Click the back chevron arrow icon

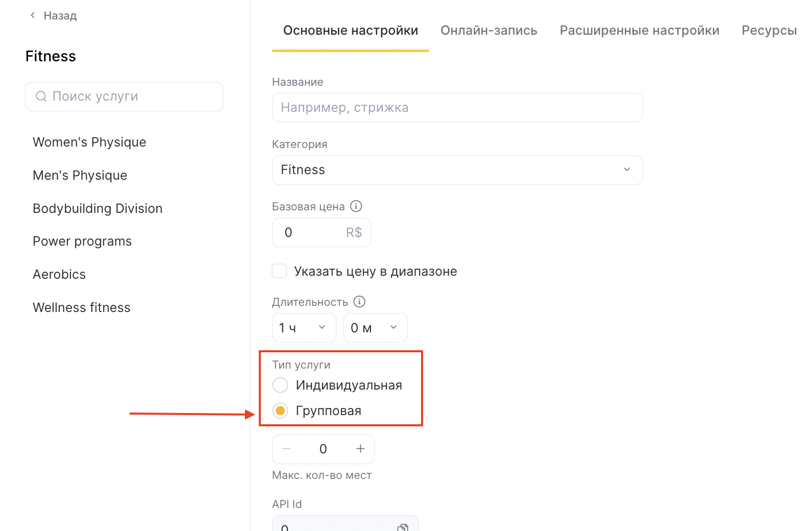coord(33,15)
